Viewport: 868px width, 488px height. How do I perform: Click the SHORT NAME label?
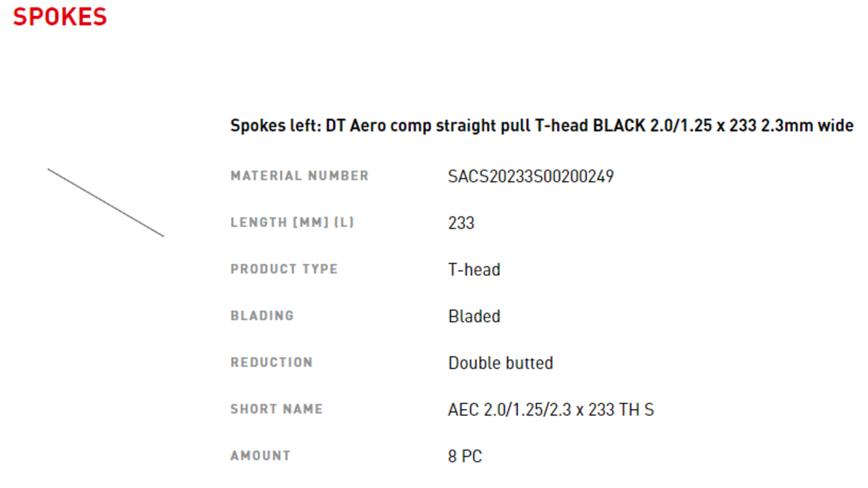(x=276, y=409)
